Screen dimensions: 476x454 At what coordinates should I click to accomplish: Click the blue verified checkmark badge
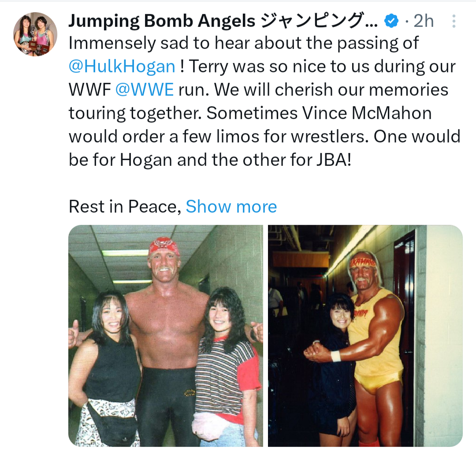pyautogui.click(x=392, y=21)
